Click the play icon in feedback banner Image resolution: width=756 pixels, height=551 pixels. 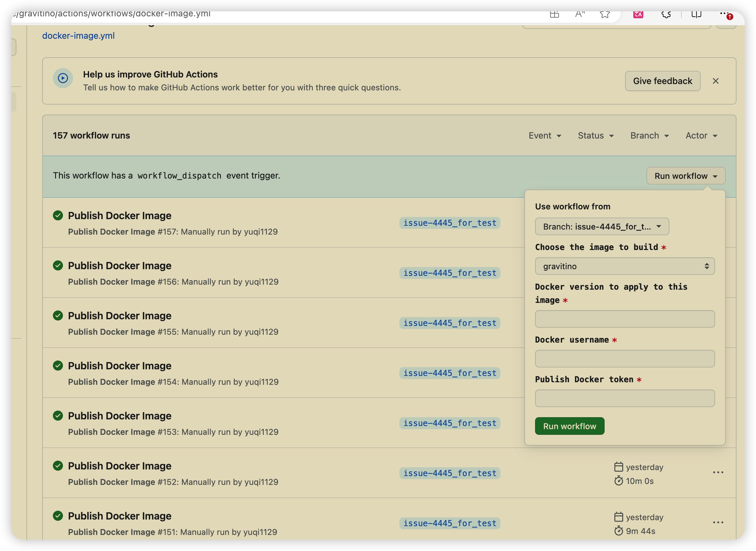(63, 78)
